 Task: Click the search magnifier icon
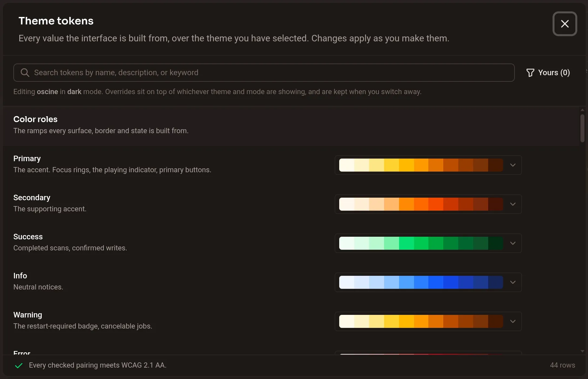point(25,73)
